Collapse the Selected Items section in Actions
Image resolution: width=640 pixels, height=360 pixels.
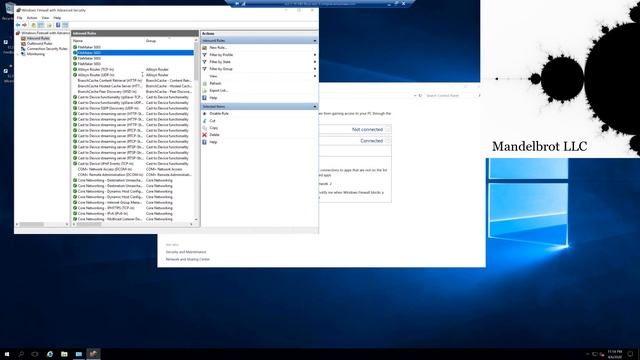click(x=315, y=107)
